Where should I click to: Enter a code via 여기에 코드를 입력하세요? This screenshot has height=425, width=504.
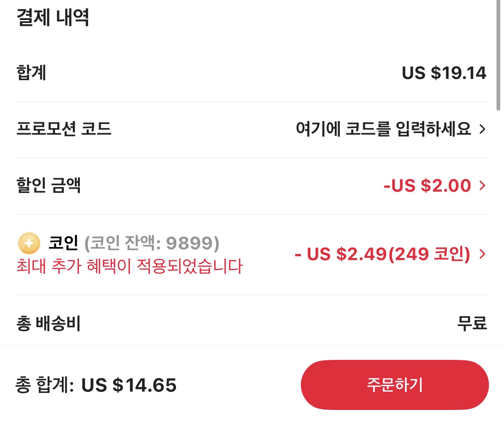point(383,129)
